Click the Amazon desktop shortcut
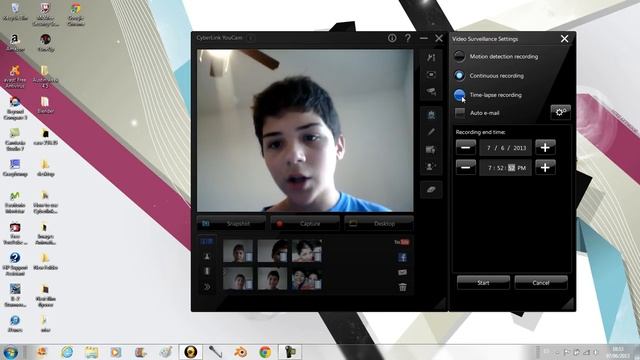Screen dimensions: 640x360 pos(15,43)
